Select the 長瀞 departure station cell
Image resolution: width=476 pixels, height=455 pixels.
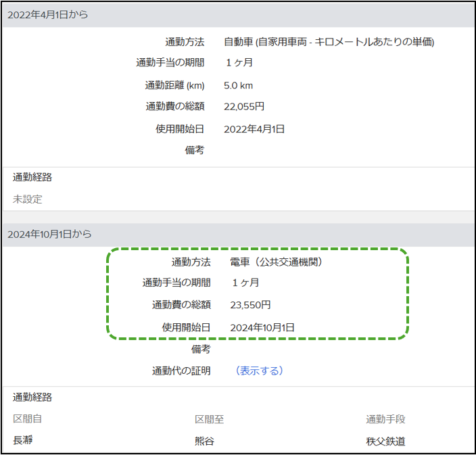(23, 441)
